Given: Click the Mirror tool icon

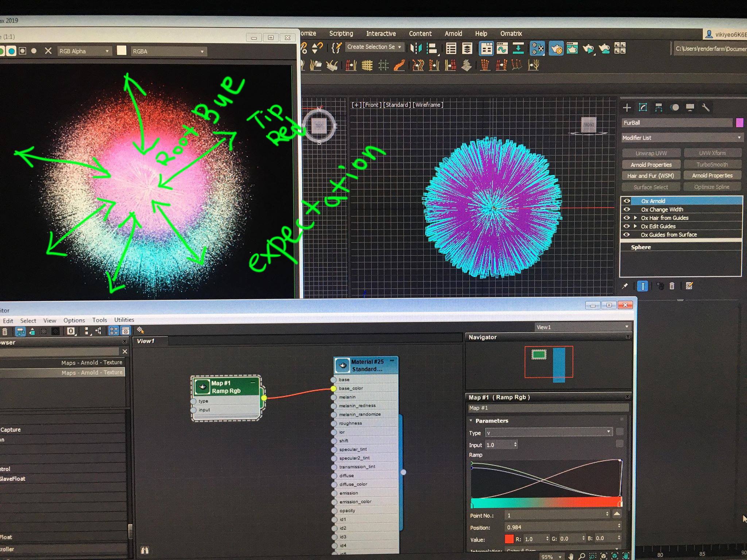Looking at the screenshot, I should [x=416, y=48].
